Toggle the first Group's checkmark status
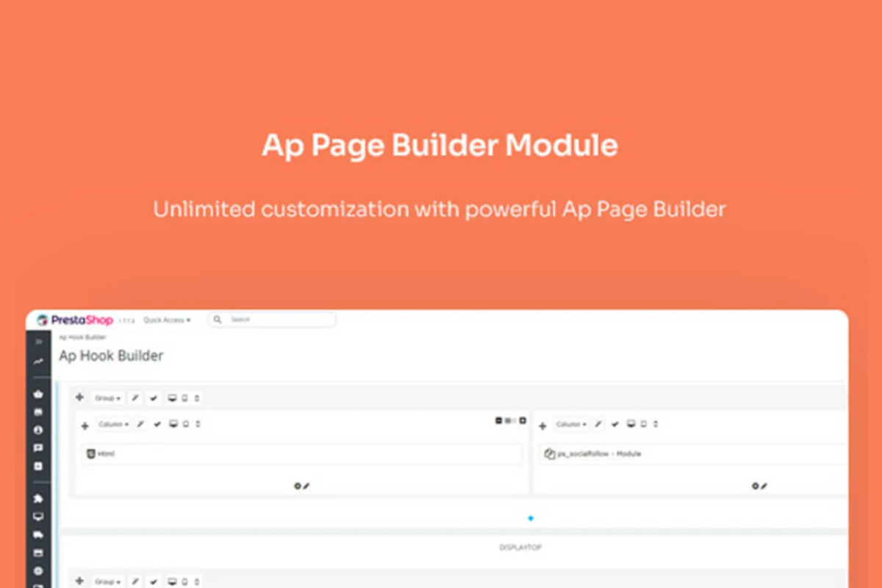The height and width of the screenshot is (588, 882). pyautogui.click(x=154, y=398)
